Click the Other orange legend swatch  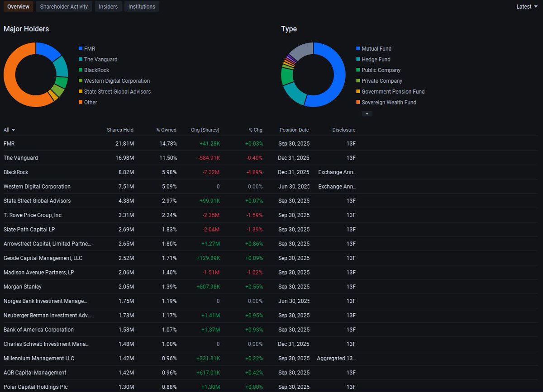click(x=81, y=102)
